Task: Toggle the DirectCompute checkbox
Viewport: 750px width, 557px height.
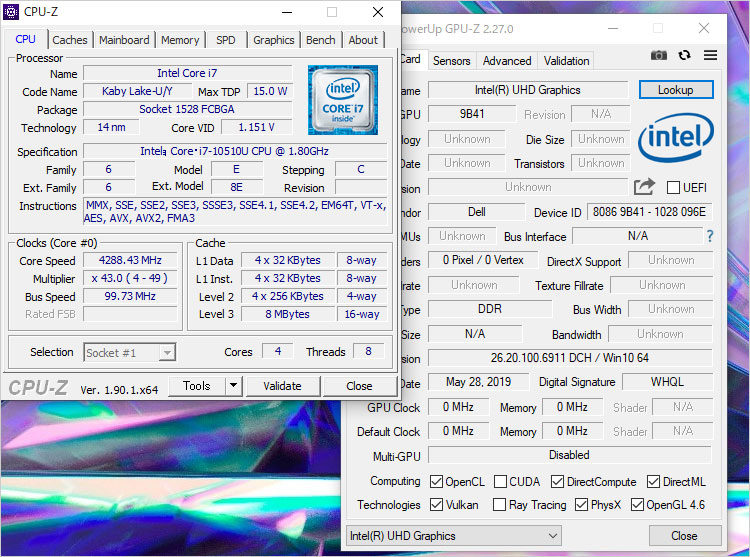Action: 557,481
